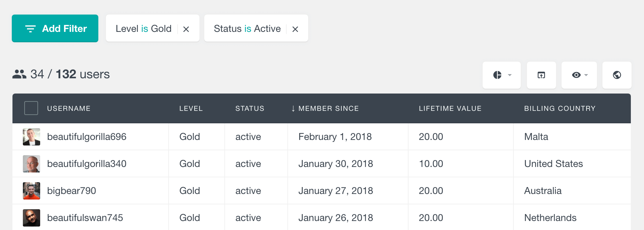
Task: Open user bigbear790
Action: (72, 191)
